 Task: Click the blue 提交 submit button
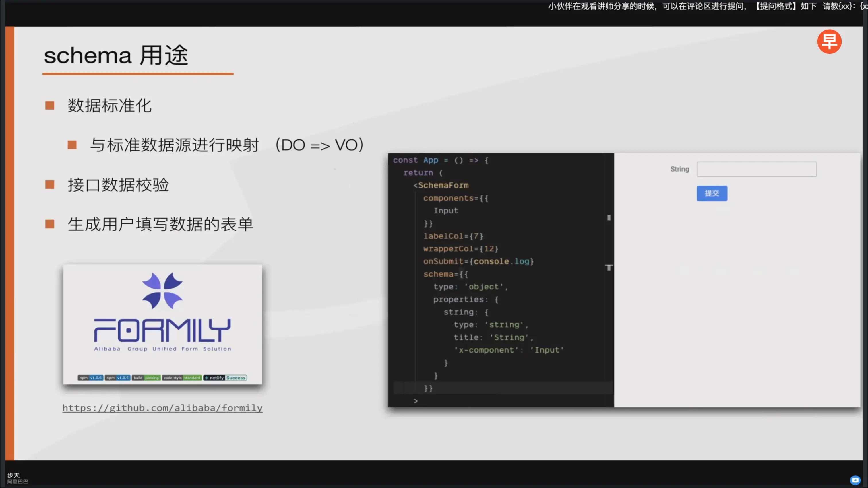(x=712, y=193)
